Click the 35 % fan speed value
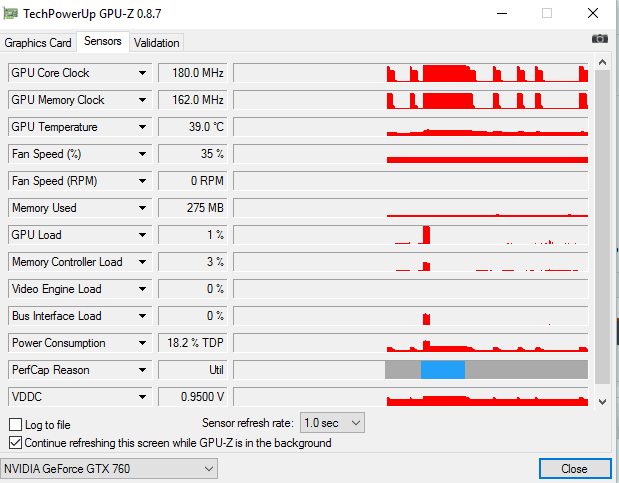 193,154
